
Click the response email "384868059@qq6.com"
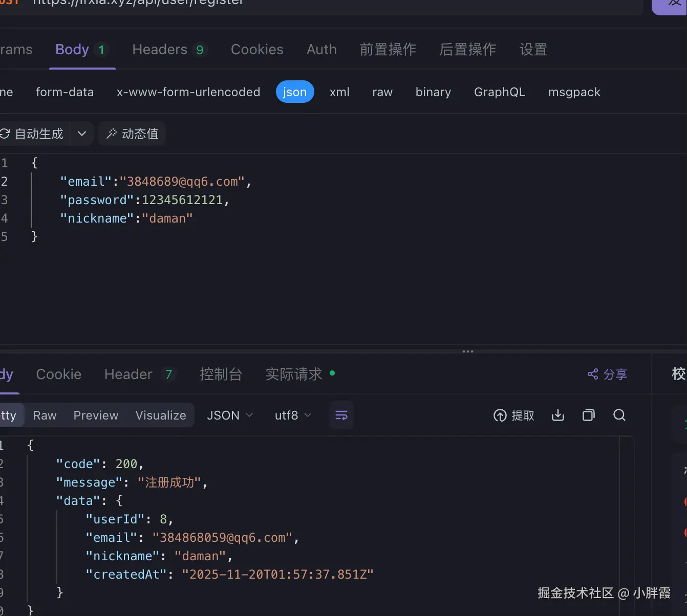tap(223, 538)
